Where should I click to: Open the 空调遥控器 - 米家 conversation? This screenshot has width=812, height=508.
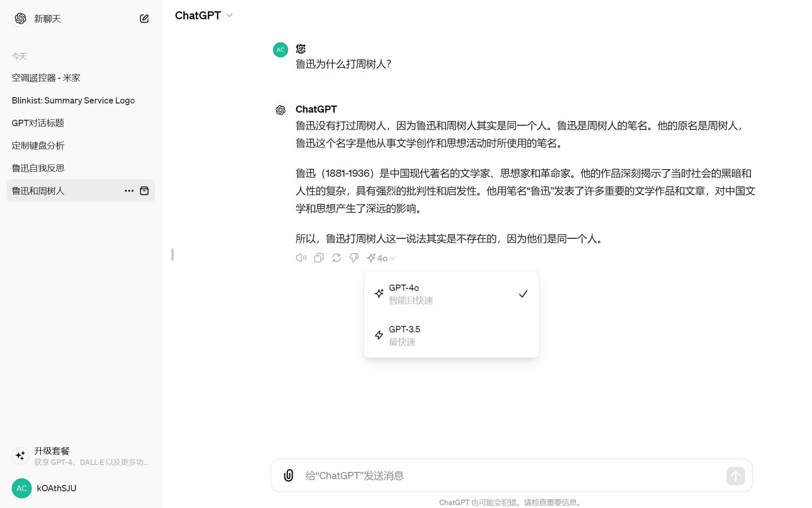(x=46, y=78)
